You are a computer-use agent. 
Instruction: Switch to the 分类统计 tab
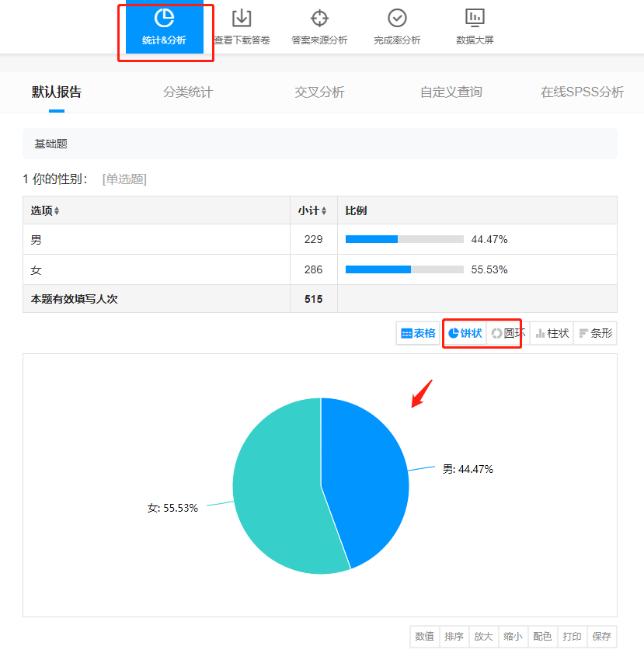point(186,92)
